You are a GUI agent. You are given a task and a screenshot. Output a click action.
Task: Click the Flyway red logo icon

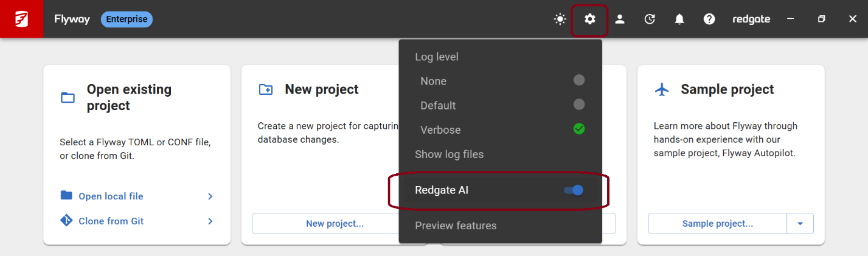pos(21,19)
